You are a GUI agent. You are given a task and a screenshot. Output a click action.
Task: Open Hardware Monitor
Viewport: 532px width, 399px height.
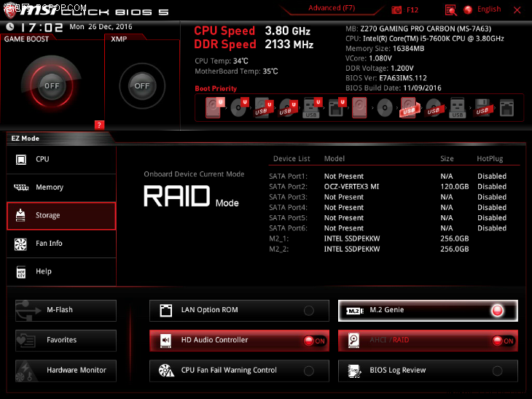tap(66, 371)
